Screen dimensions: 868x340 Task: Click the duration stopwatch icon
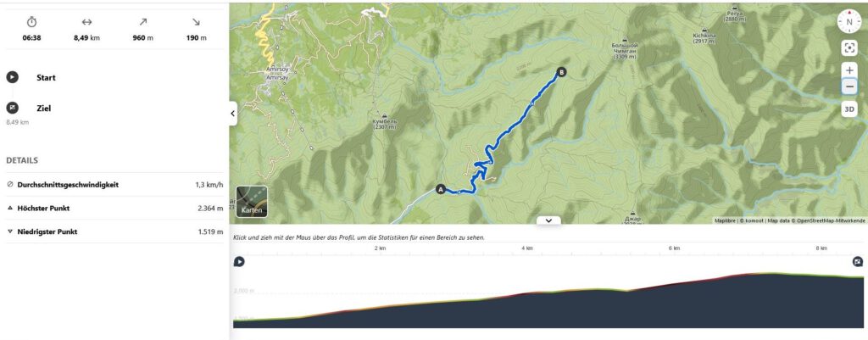[x=31, y=21]
